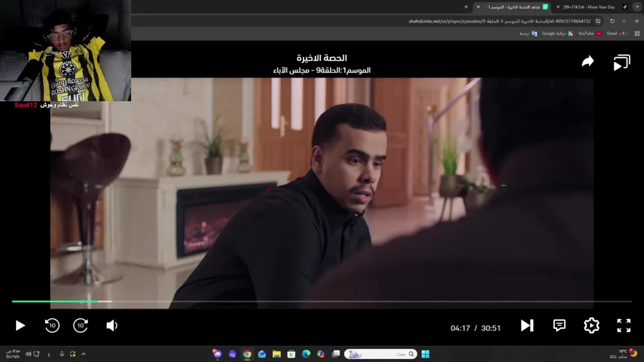Share the episode with the arrow icon
Image resolution: width=644 pixels, height=362 pixels.
tap(588, 62)
